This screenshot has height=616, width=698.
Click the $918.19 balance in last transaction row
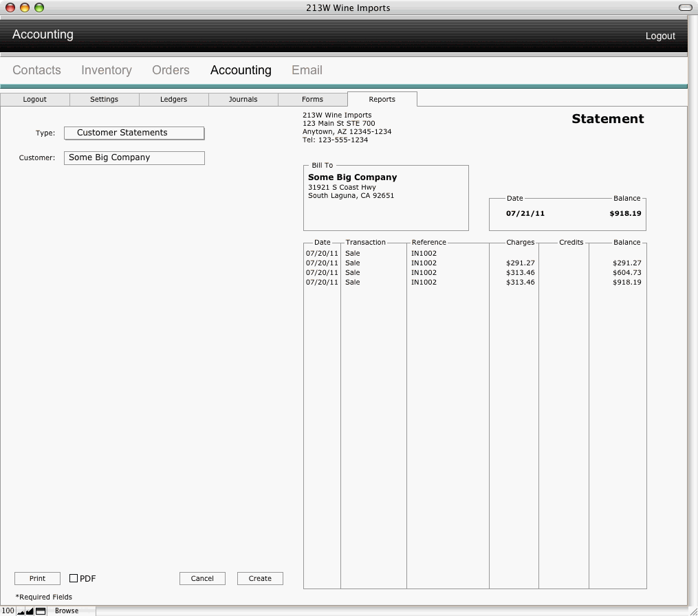coord(626,282)
